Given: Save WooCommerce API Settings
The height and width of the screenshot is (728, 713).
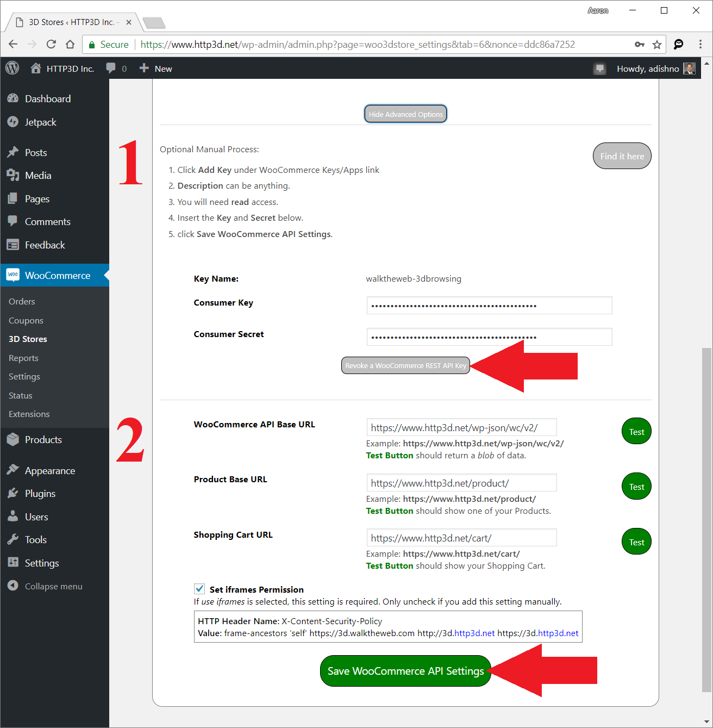Looking at the screenshot, I should coord(405,671).
